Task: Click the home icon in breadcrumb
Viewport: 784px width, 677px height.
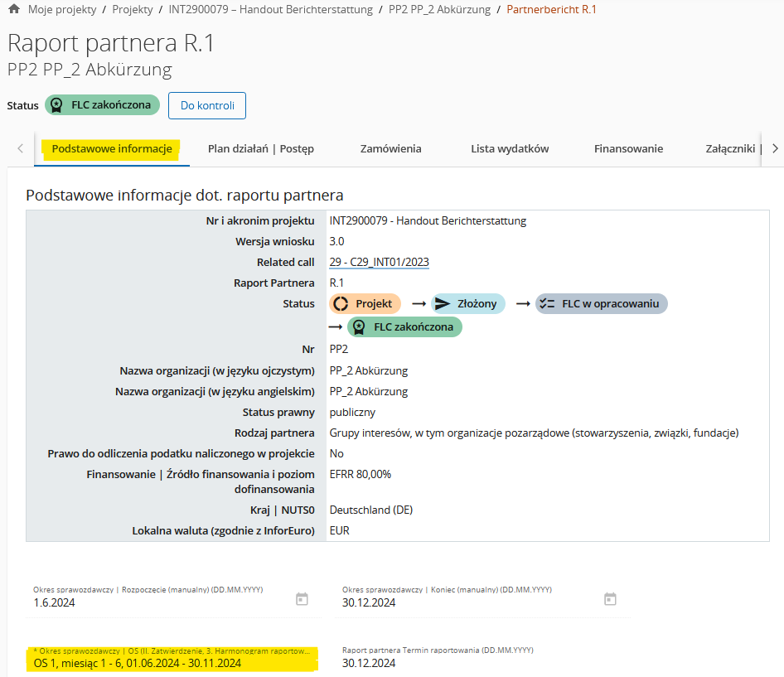Action: tap(13, 9)
